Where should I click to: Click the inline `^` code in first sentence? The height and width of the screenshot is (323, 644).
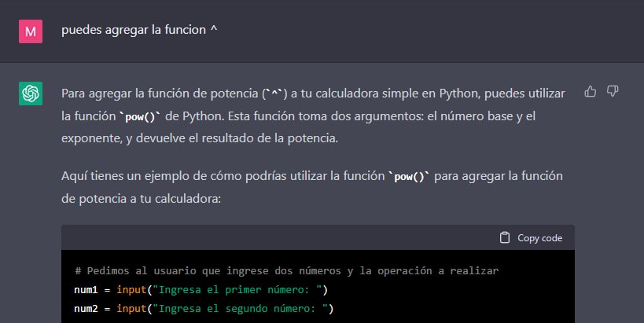tap(274, 94)
